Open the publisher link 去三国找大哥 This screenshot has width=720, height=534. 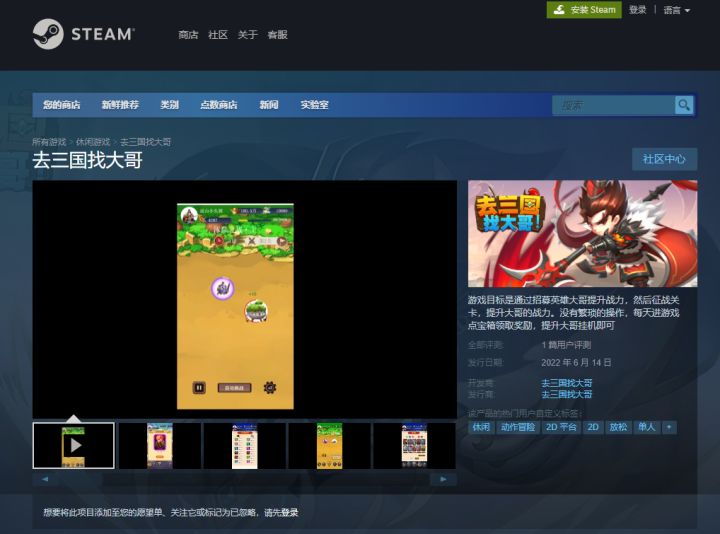click(x=567, y=394)
